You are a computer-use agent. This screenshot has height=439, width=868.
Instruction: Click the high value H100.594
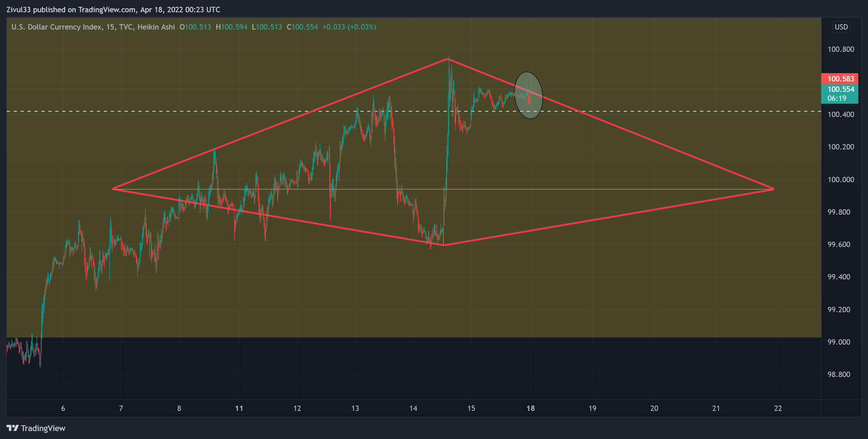[232, 27]
